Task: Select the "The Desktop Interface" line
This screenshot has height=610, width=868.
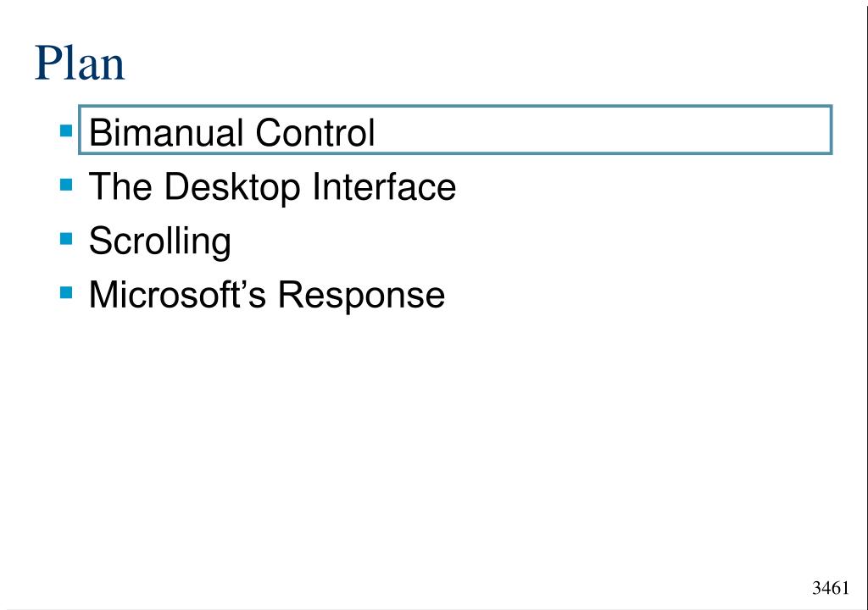Action: pyautogui.click(x=272, y=187)
